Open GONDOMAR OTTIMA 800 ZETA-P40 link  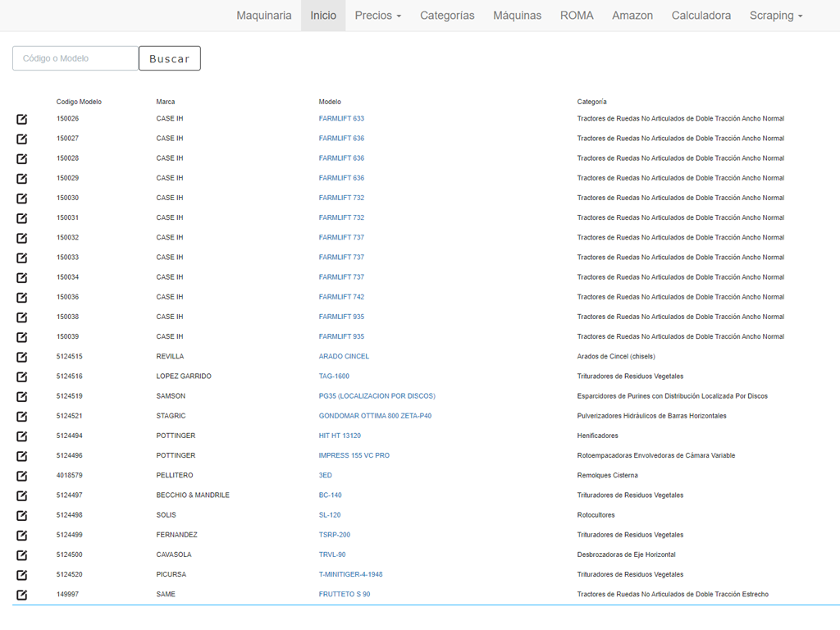click(375, 416)
